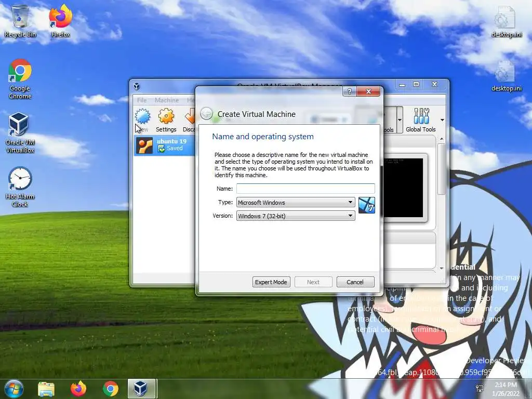The height and width of the screenshot is (399, 532).
Task: Select the ubuntu 19 virtual machine entry
Action: coord(165,145)
